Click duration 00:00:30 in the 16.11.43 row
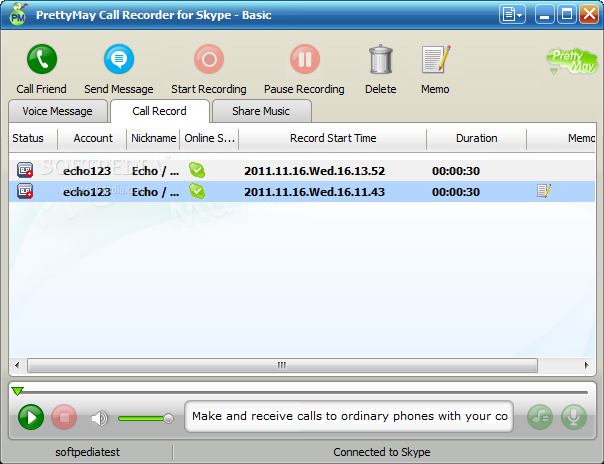Viewport: 604px width, 464px height. pos(456,192)
